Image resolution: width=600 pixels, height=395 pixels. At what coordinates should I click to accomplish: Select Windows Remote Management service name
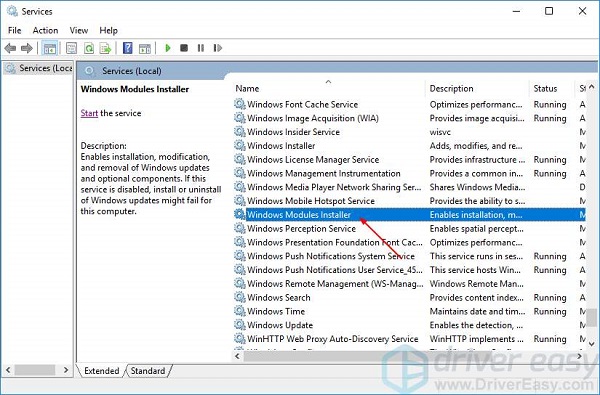click(335, 283)
